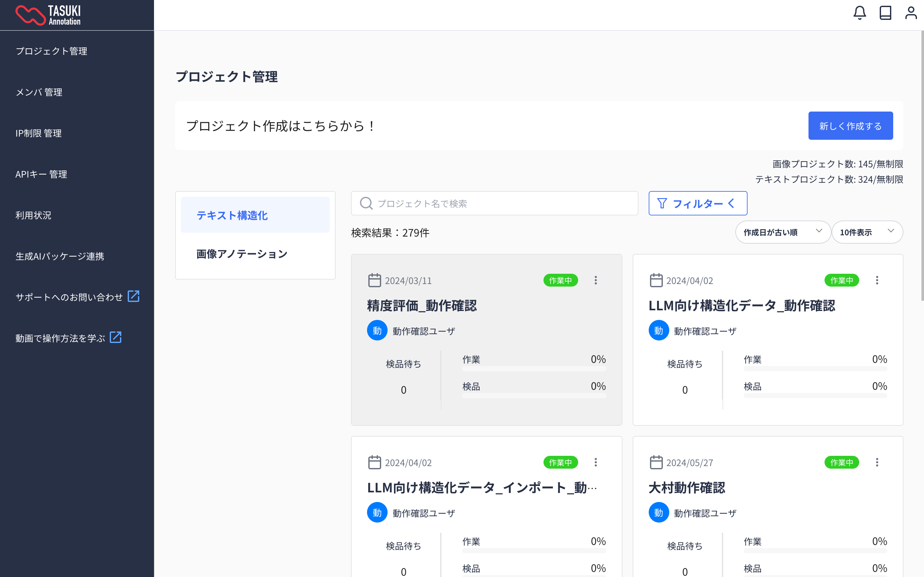Image resolution: width=924 pixels, height=577 pixels.
Task: Open kebab menu on 精度評価_動作確認 card
Action: [x=596, y=280]
